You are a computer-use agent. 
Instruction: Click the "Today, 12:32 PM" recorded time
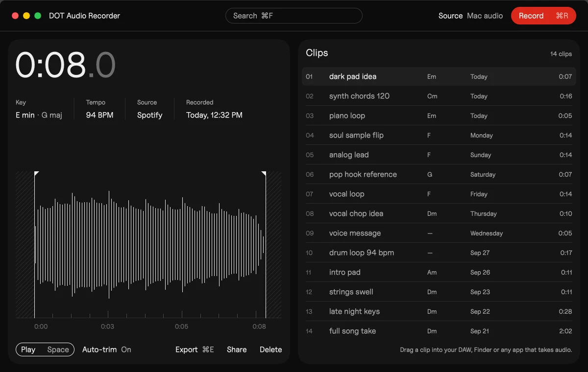[214, 115]
